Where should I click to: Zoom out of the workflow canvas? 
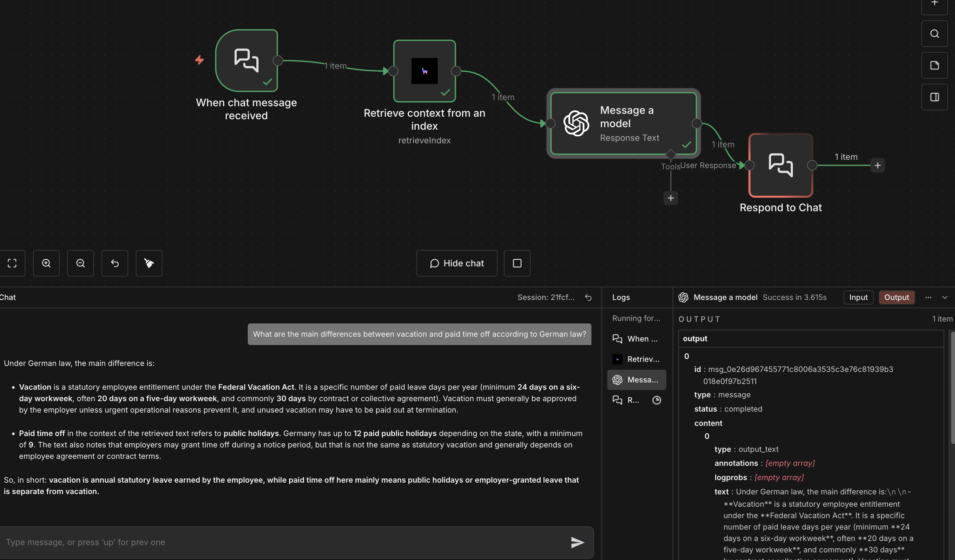80,263
